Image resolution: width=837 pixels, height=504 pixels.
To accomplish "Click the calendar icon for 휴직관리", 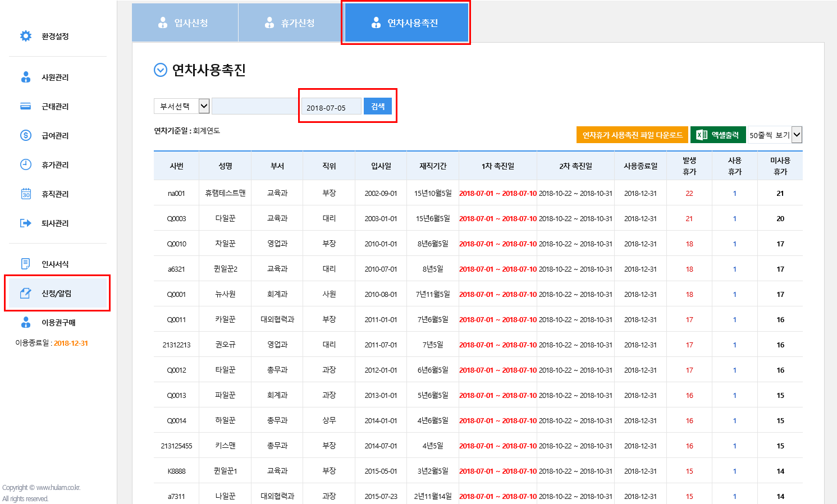I will pyautogui.click(x=26, y=194).
